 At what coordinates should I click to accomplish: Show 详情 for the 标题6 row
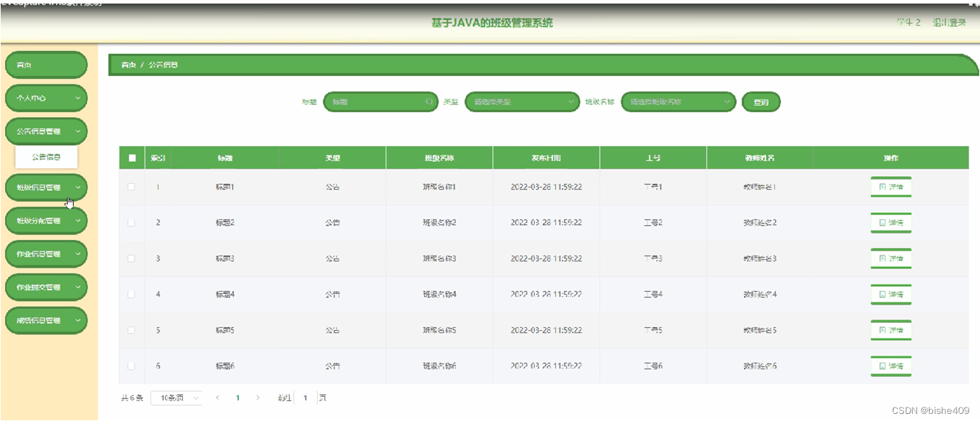891,366
